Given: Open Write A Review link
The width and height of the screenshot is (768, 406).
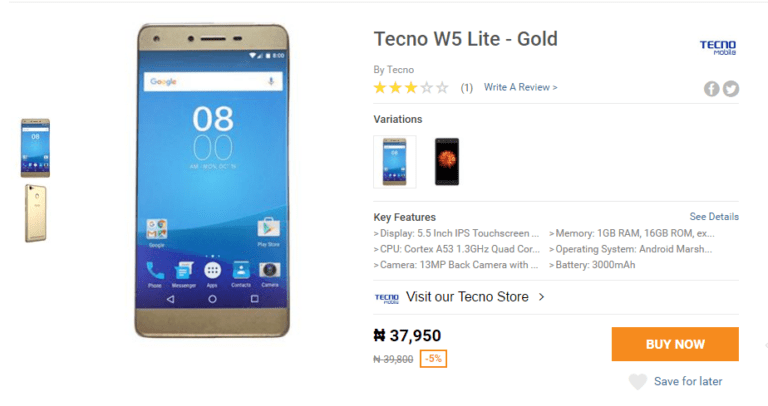Looking at the screenshot, I should pos(520,88).
